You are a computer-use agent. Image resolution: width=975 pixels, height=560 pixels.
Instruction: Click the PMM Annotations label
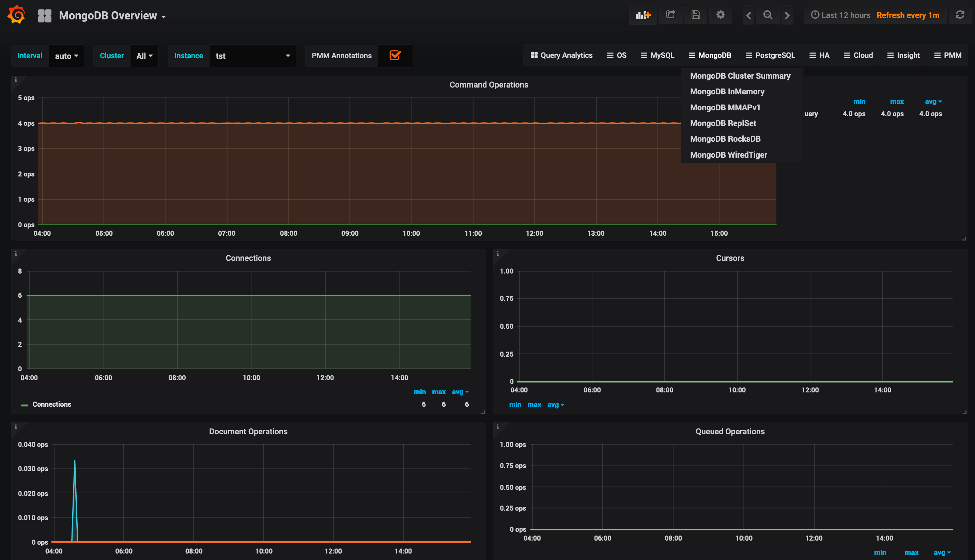[342, 56]
